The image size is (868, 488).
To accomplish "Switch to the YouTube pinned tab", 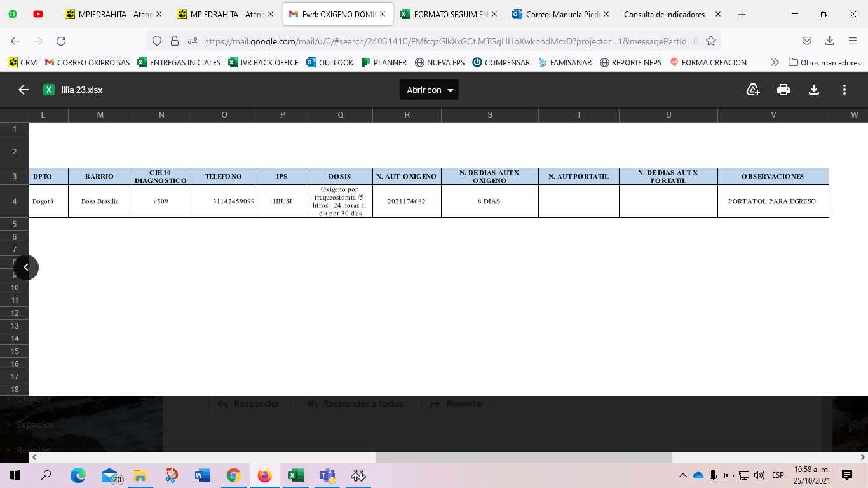I will pyautogui.click(x=38, y=14).
